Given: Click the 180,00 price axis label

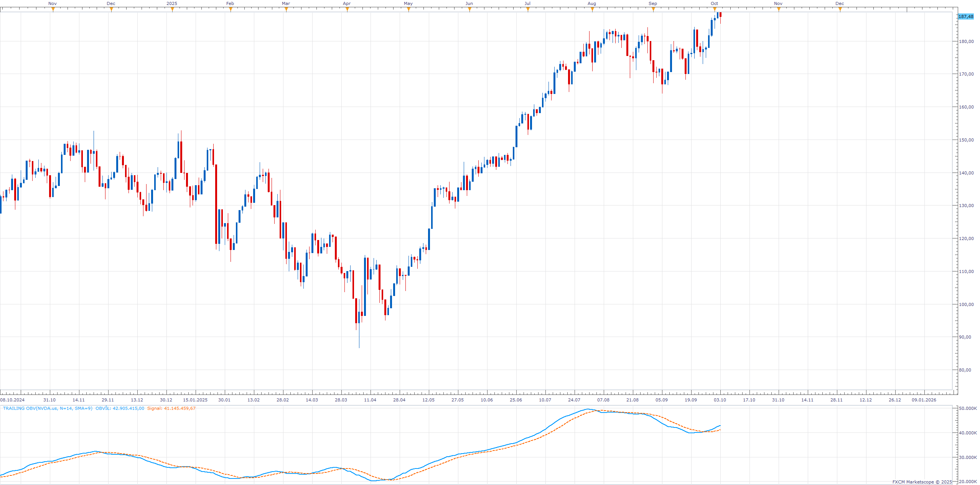Looking at the screenshot, I should 966,41.
